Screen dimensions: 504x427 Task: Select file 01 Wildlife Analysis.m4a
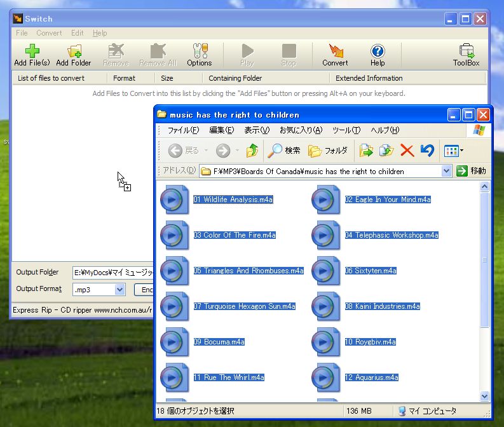coord(233,200)
